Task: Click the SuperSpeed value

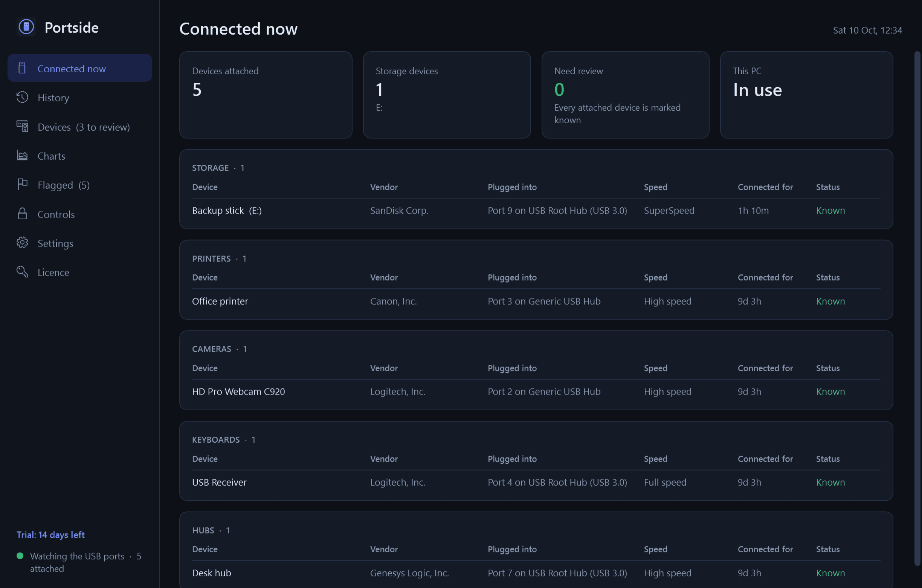Action: (669, 210)
